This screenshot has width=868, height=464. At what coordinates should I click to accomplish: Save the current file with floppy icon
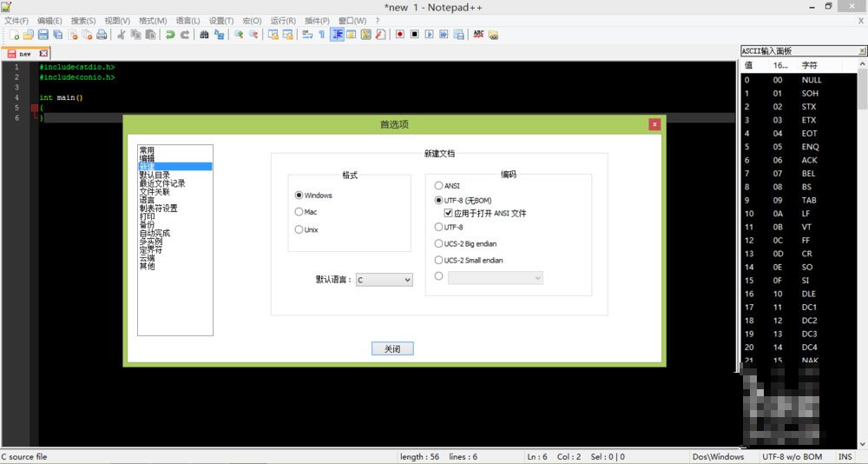[43, 35]
